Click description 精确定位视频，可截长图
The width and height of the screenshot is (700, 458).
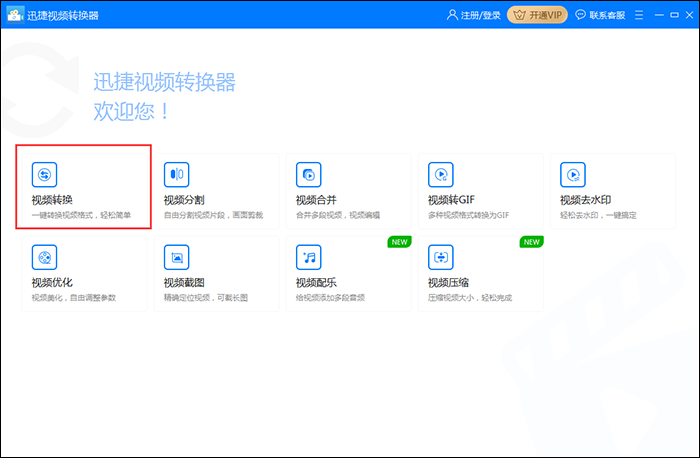point(205,298)
